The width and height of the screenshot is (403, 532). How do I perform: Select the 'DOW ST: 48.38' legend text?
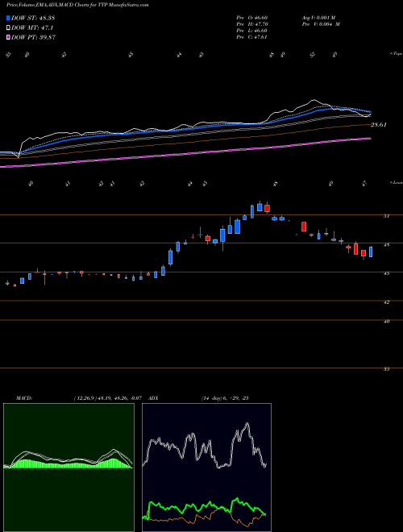click(33, 18)
